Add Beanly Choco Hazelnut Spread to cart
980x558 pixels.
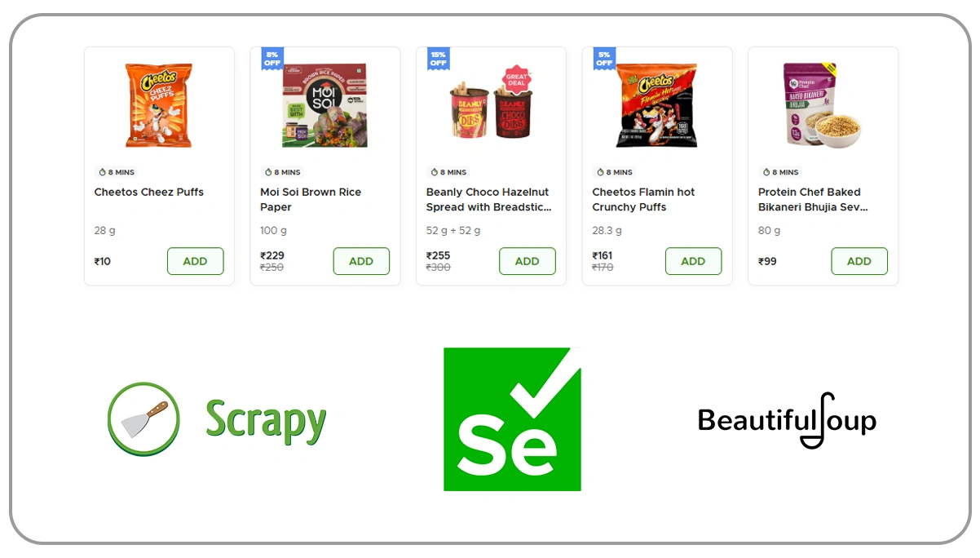[x=527, y=261]
